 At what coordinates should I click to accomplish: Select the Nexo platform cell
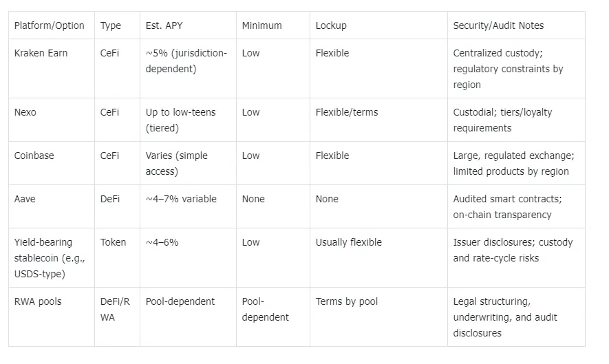(25, 112)
